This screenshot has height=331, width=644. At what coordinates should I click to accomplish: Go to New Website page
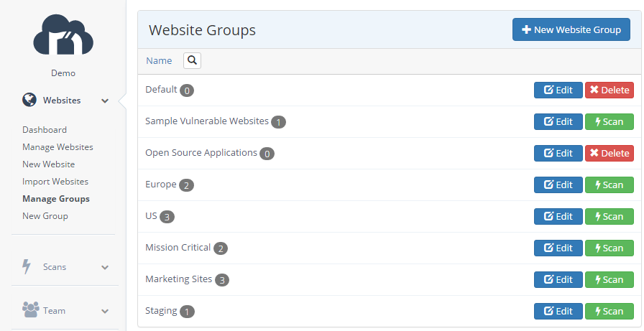[48, 164]
